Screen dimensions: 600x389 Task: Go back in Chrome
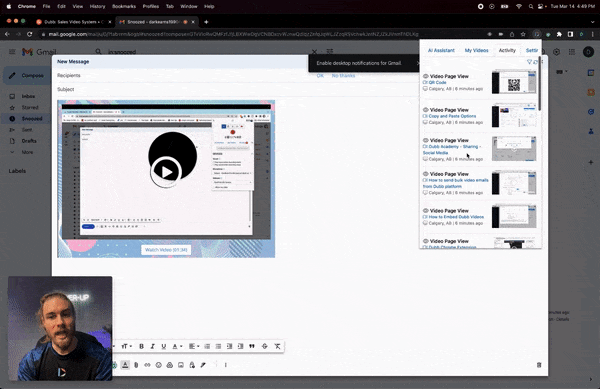tap(7, 34)
